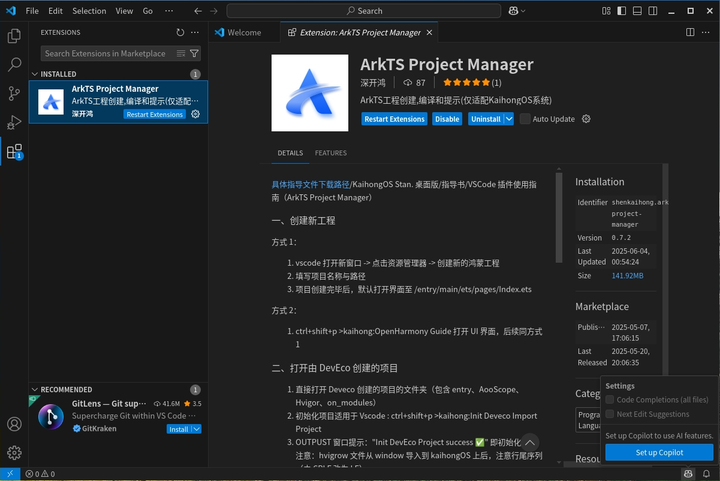
Task: Open Source Control view
Action: 14,94
